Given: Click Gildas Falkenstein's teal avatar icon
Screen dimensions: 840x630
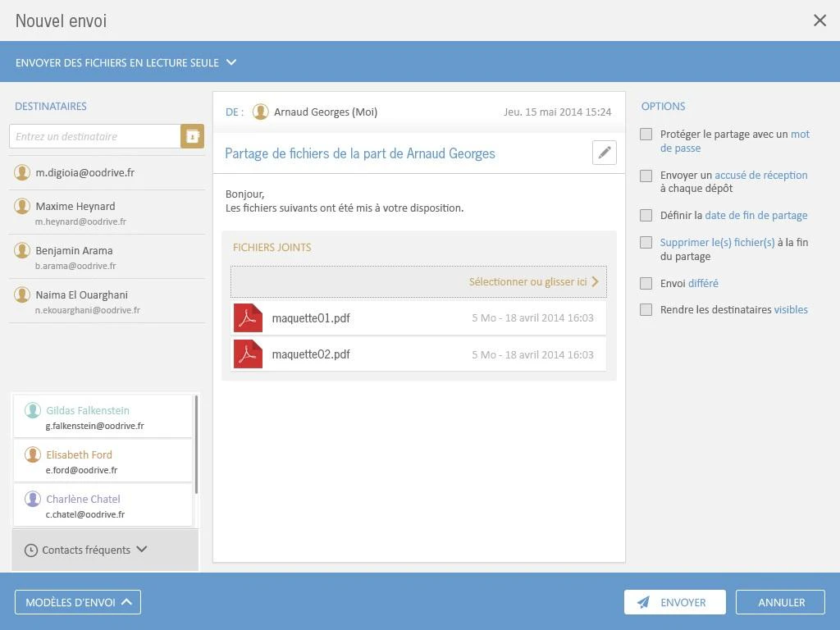Looking at the screenshot, I should click(33, 410).
